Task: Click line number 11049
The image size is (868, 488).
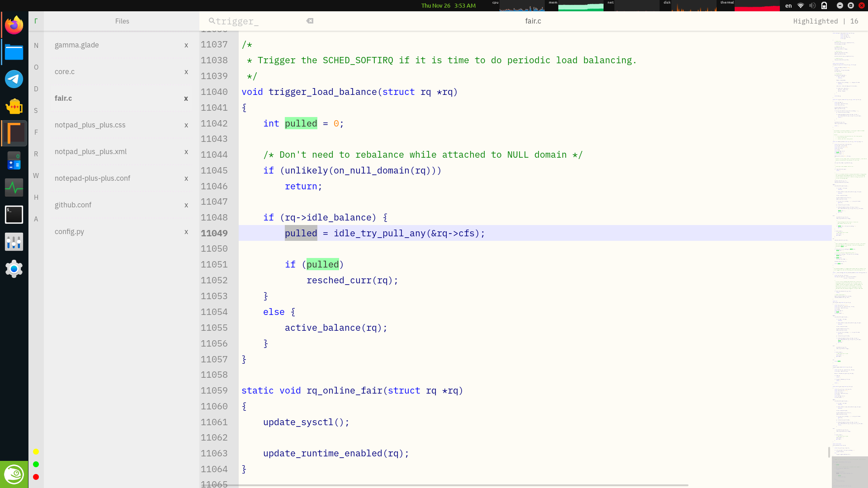Action: coord(214,234)
